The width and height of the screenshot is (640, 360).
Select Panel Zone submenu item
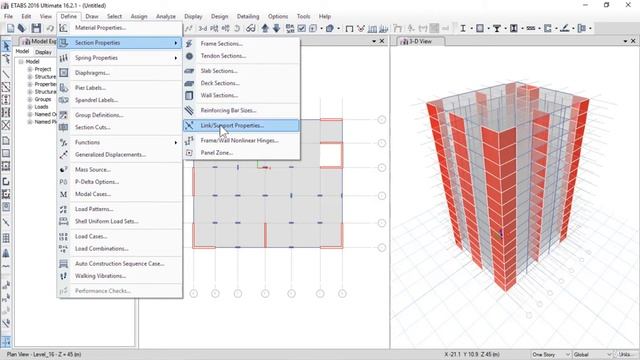(x=241, y=153)
